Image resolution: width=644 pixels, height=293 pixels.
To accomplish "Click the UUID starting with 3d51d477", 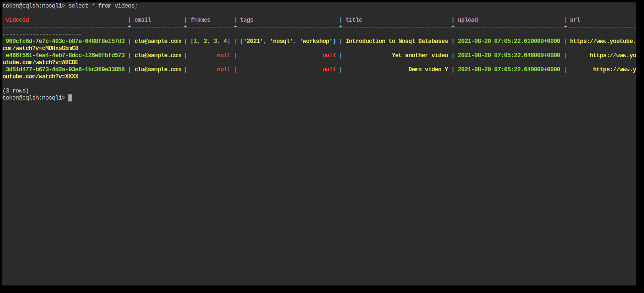I will coord(64,69).
